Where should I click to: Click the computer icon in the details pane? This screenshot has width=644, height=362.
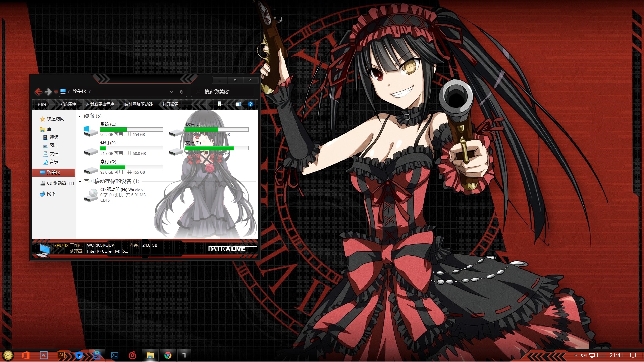(43, 250)
